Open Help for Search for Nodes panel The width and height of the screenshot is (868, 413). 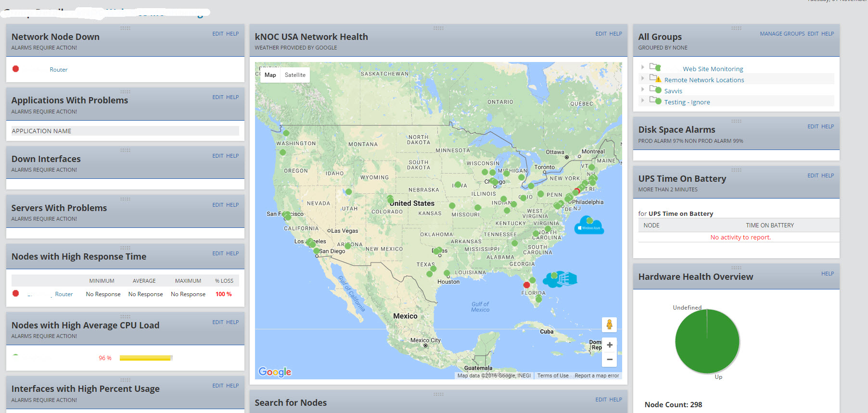pyautogui.click(x=615, y=400)
